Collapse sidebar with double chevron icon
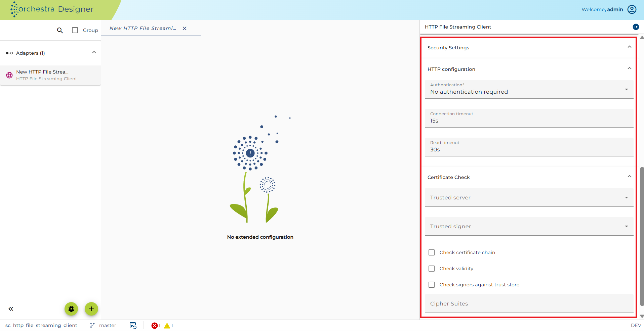Viewport: 644px width, 331px height. [11, 309]
